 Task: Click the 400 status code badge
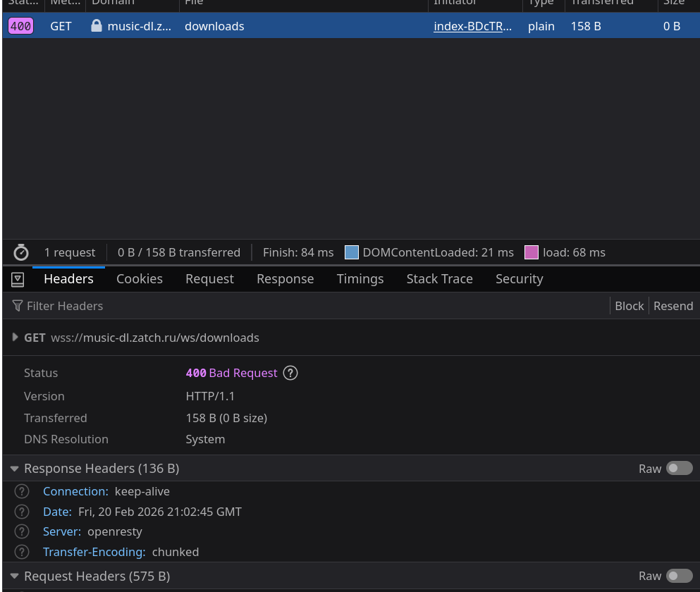click(x=21, y=27)
